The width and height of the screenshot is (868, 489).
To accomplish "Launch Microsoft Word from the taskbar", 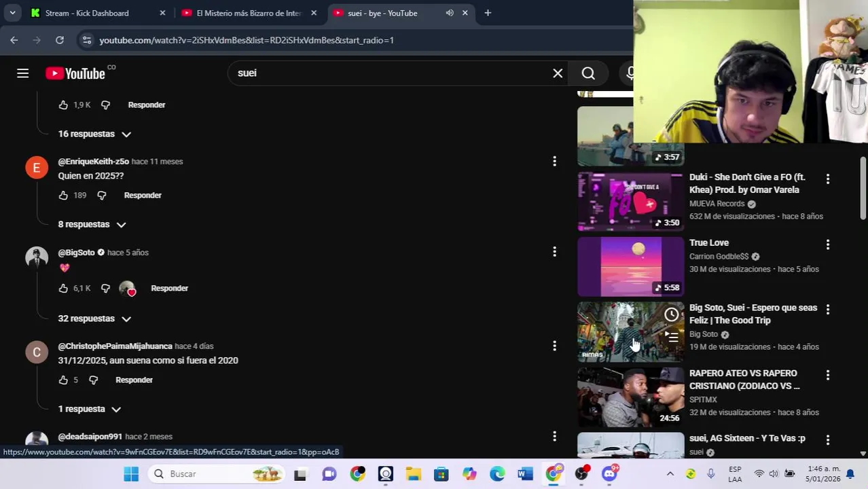I will (x=525, y=474).
